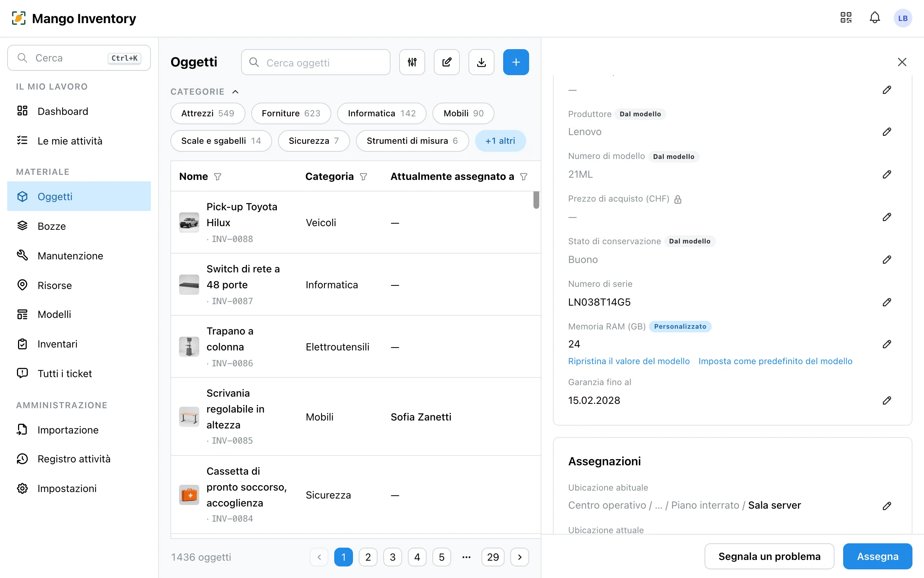Screen dimensions: 924x578
Task: Close the detail panel
Action: pos(902,62)
